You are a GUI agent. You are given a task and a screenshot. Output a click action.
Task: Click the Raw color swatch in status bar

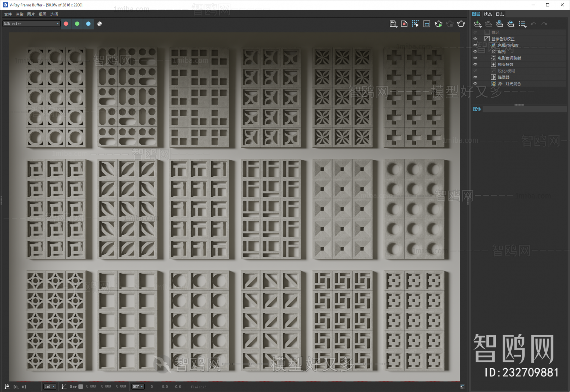[81, 387]
